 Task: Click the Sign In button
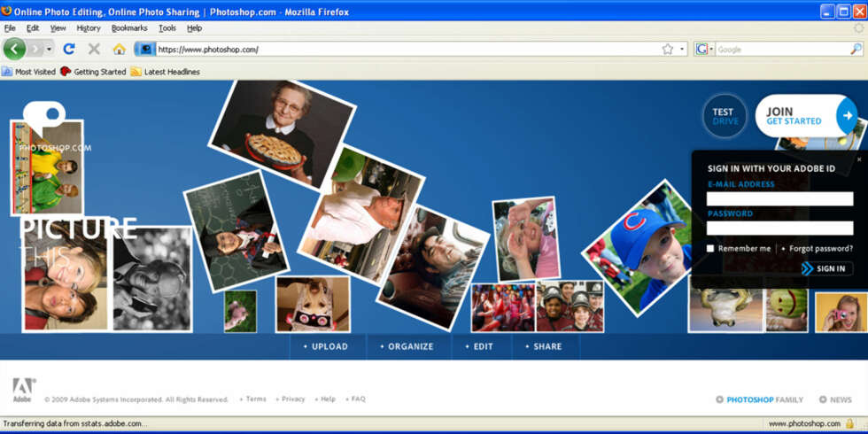click(x=827, y=268)
